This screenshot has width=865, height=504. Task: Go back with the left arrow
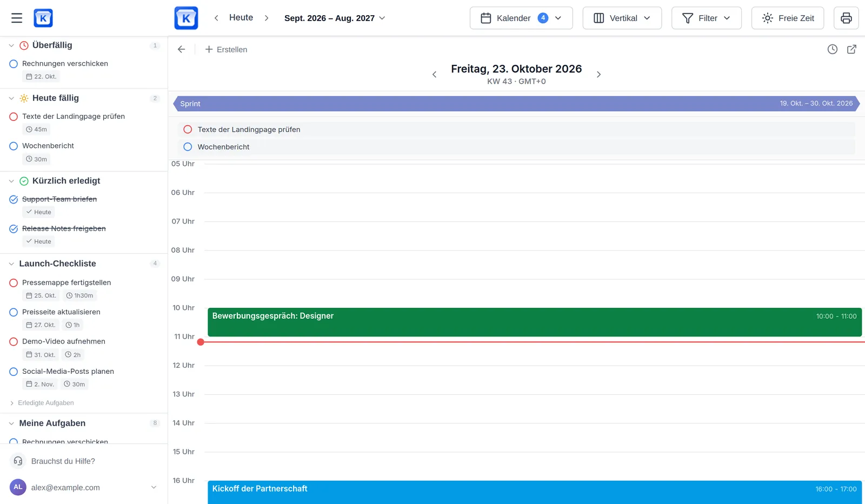[x=182, y=49]
